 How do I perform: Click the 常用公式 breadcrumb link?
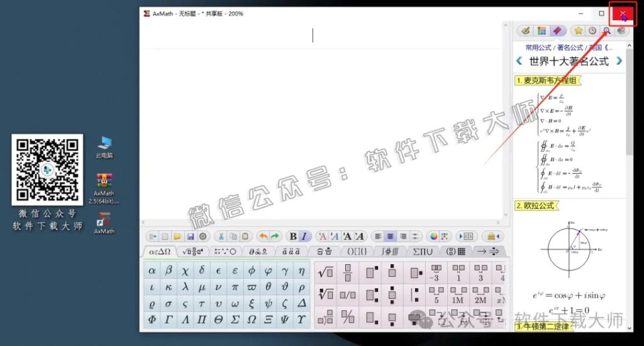(x=538, y=48)
